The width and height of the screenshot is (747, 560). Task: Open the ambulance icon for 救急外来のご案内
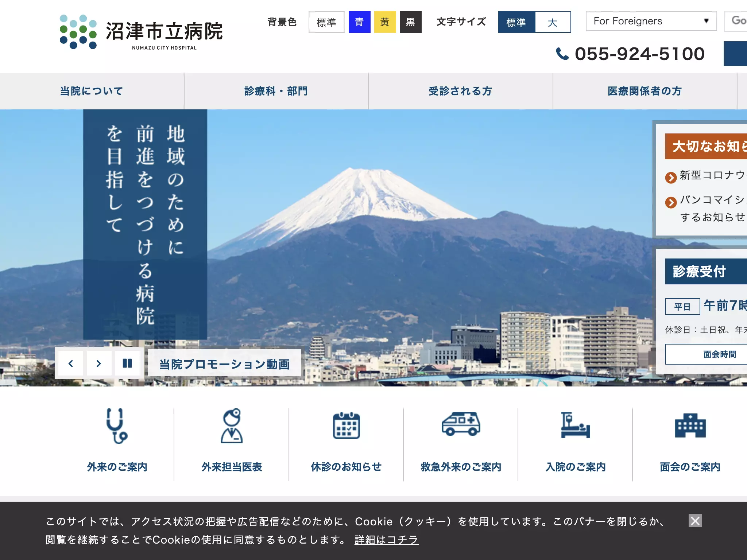461,424
